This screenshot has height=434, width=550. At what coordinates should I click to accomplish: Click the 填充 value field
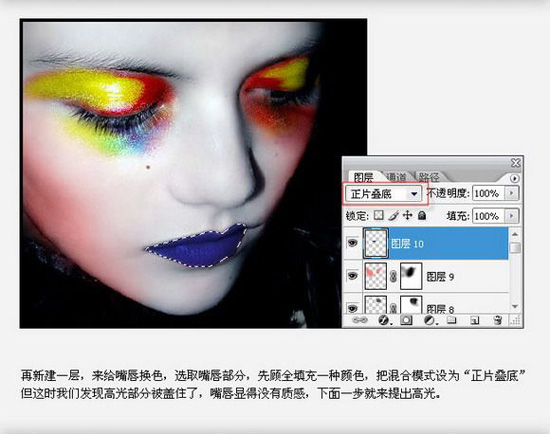[x=488, y=216]
